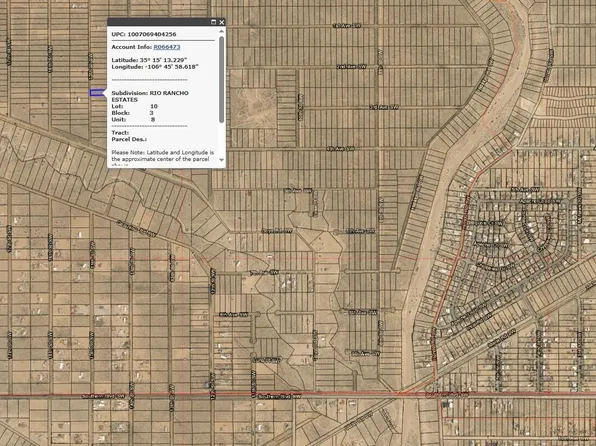Click the popup scroll-up arrow
This screenshot has width=596, height=446.
coord(222,32)
